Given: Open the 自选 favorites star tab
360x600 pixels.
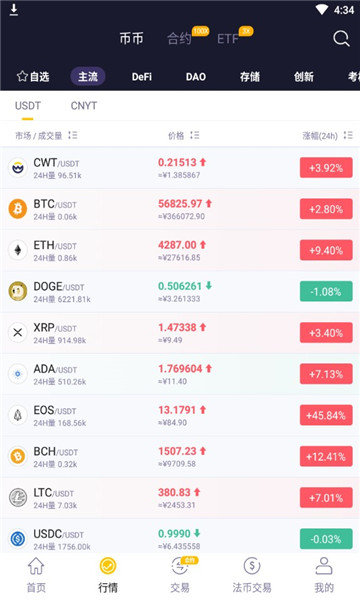Looking at the screenshot, I should pos(33,77).
